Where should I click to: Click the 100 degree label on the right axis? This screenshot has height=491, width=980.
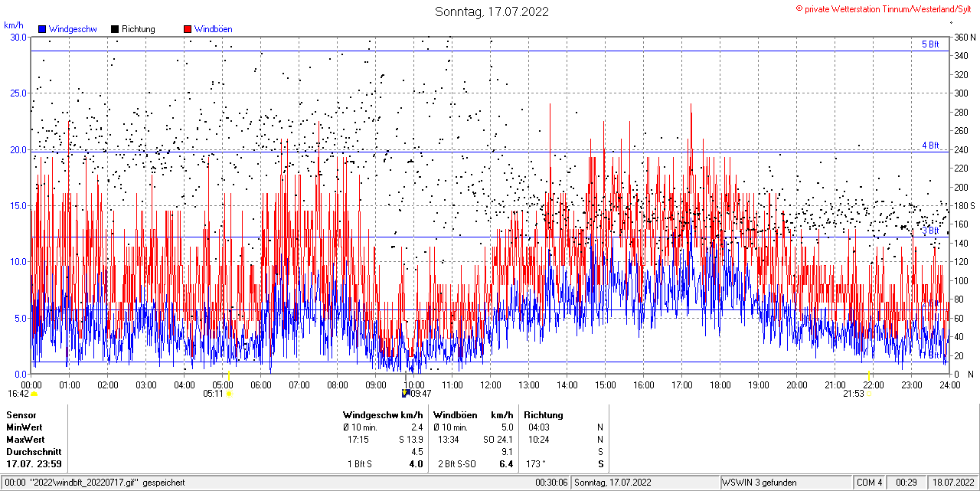961,280
